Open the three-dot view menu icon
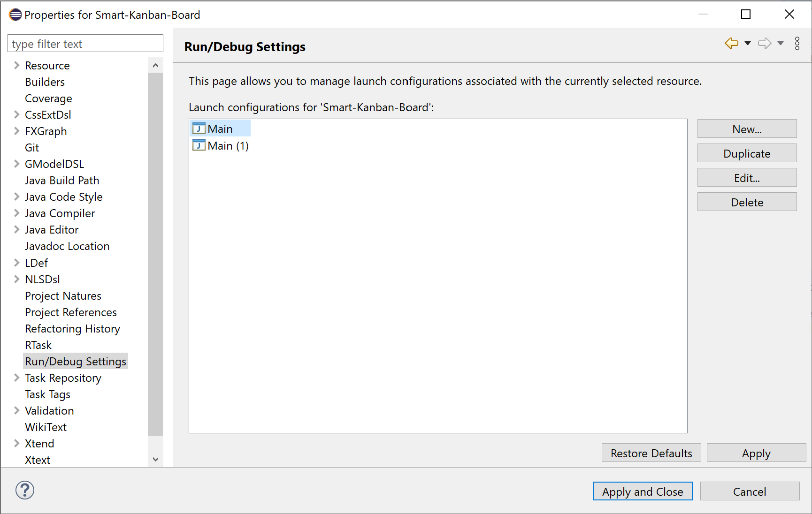This screenshot has height=514, width=812. [x=797, y=44]
